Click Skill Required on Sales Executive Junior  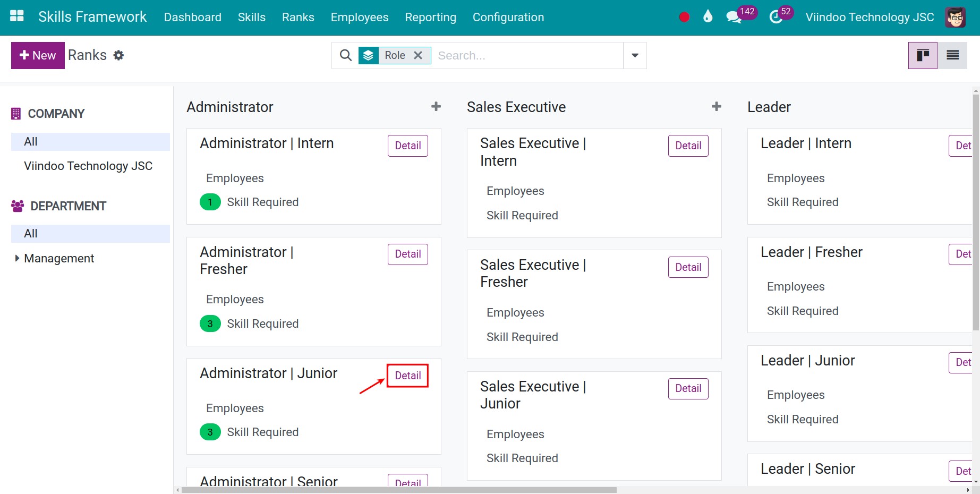[x=522, y=458]
